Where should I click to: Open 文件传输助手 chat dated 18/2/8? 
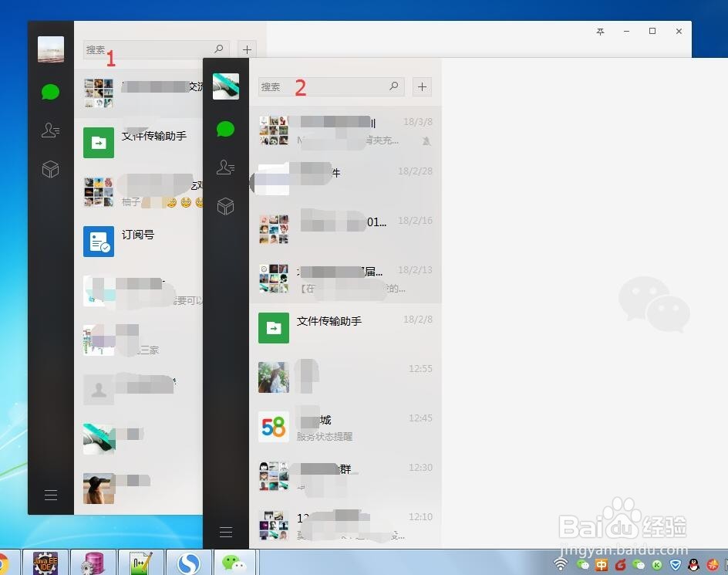click(345, 328)
